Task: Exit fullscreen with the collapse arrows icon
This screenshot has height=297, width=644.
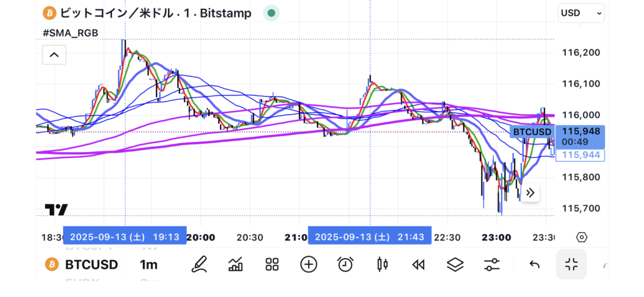Action: [571, 264]
